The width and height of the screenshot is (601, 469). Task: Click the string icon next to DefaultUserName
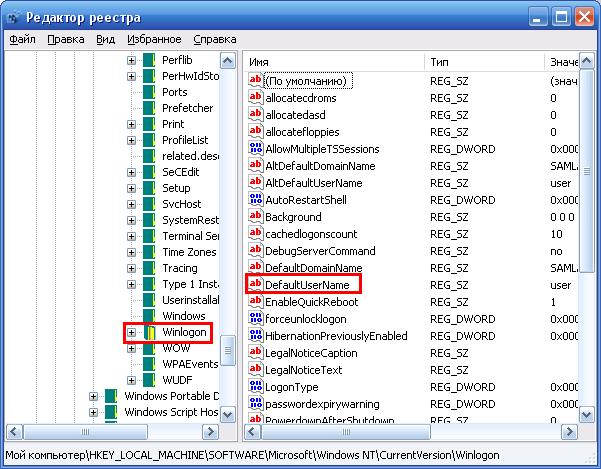[255, 285]
